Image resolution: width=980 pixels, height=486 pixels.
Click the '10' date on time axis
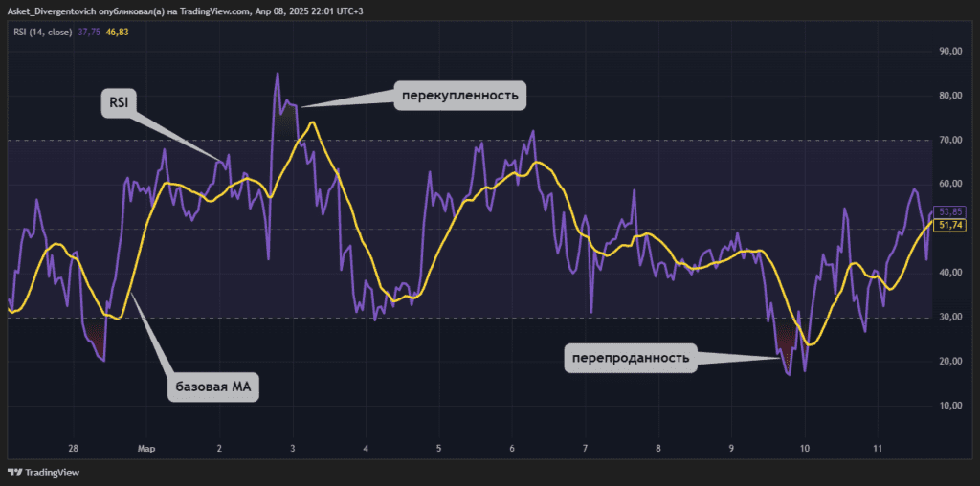[x=804, y=449]
